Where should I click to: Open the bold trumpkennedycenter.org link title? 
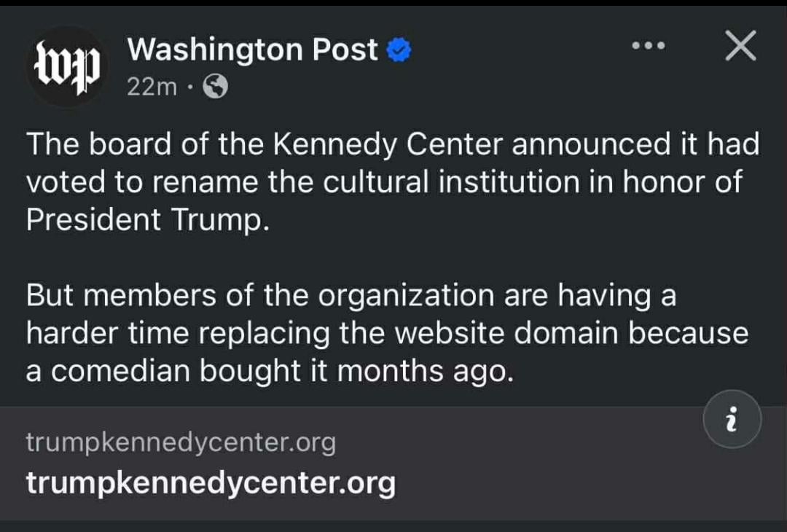[211, 482]
